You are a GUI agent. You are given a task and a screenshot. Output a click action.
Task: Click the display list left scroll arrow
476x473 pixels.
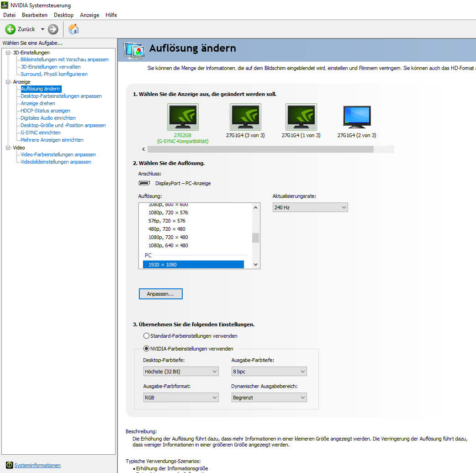tap(143, 149)
